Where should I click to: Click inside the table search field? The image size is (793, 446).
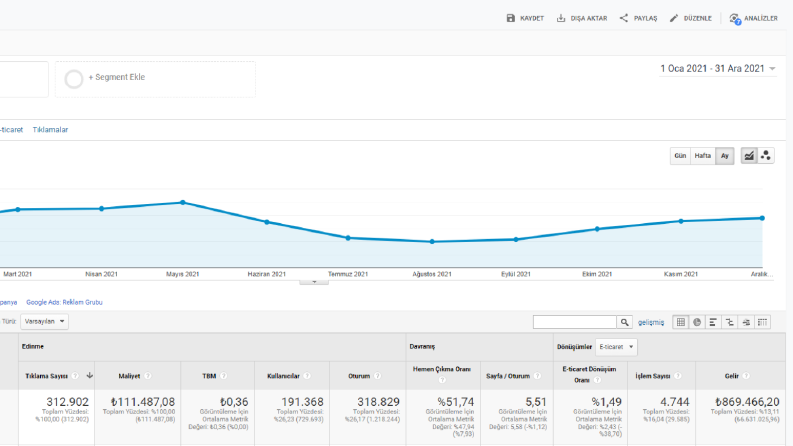pyautogui.click(x=575, y=322)
